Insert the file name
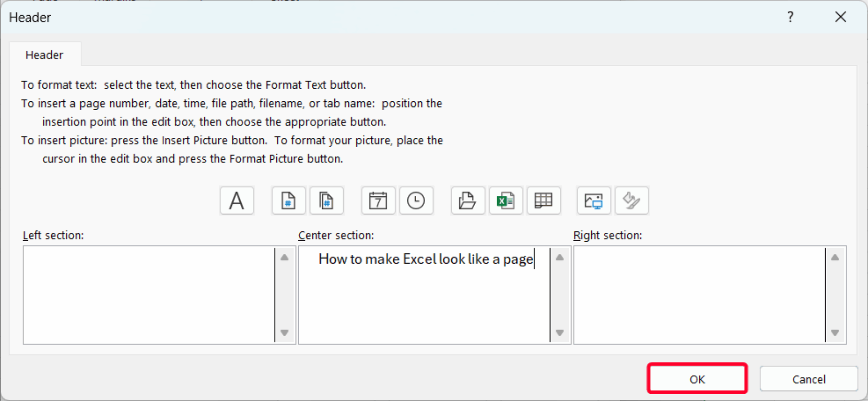This screenshot has height=401, width=868. (x=506, y=200)
